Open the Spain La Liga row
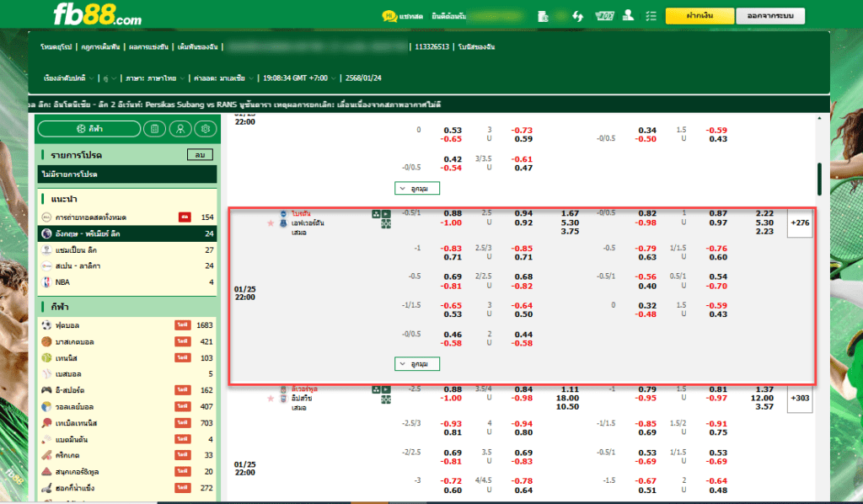 tap(127, 265)
